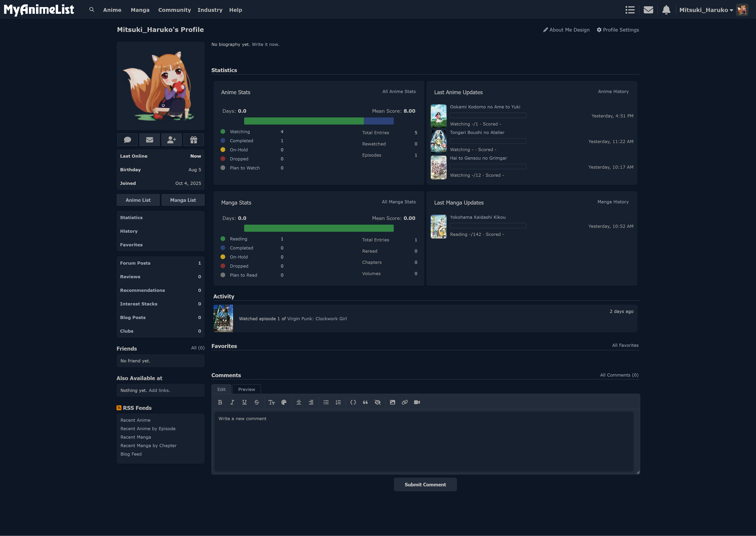Insert numbered list in comment
The width and height of the screenshot is (756, 536).
coord(338,402)
